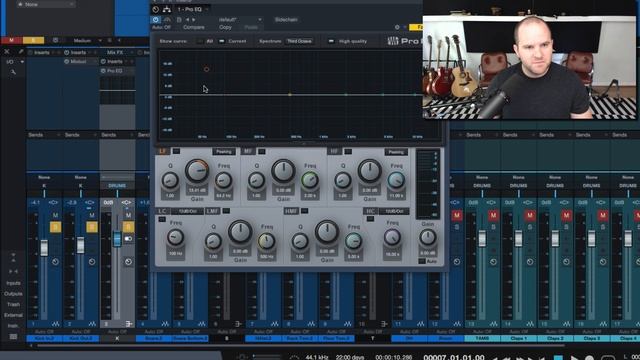The width and height of the screenshot is (640, 360).
Task: Select the Mix FX tab
Action: pos(116,53)
